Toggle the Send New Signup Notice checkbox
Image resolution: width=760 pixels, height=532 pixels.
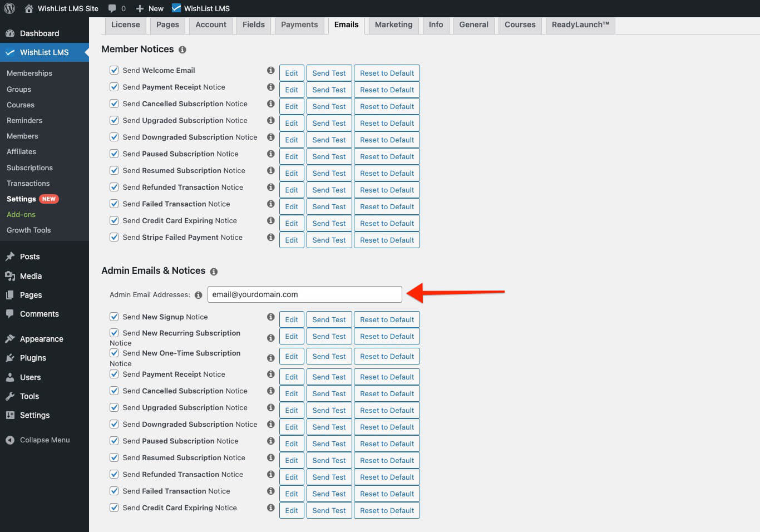pos(114,316)
